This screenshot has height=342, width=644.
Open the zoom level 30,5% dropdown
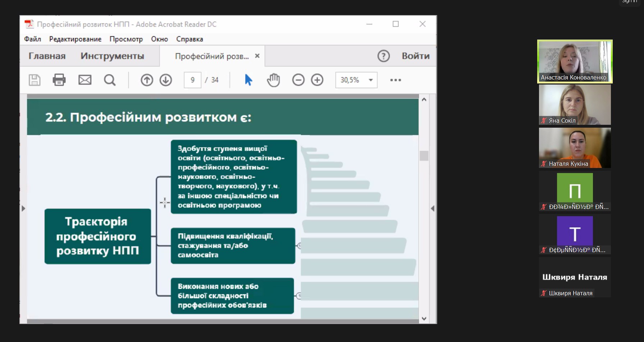370,80
